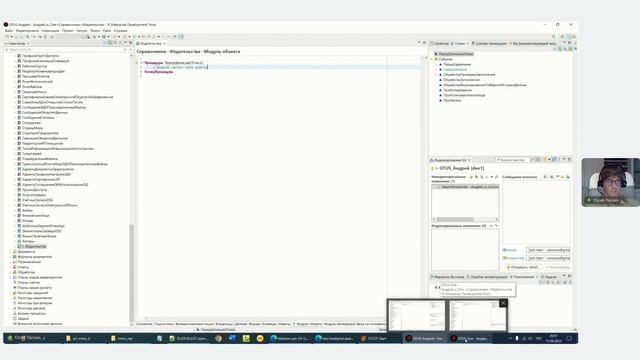Close the taskbar window preview thumbnail
The height and width of the screenshot is (360, 640).
pyautogui.click(x=503, y=303)
